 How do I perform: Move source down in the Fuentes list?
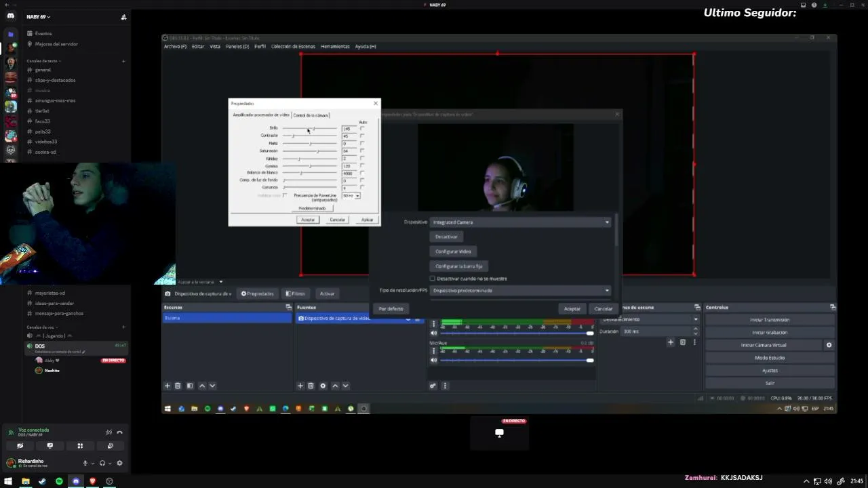click(345, 386)
